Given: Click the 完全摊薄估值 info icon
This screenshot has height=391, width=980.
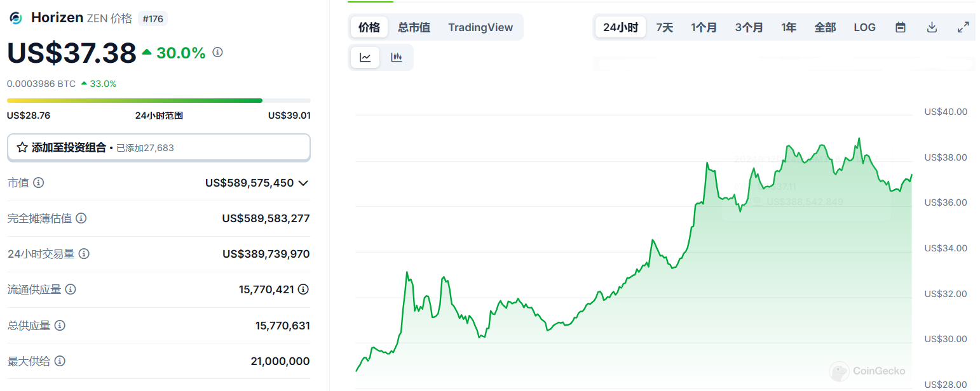Looking at the screenshot, I should pos(81,218).
